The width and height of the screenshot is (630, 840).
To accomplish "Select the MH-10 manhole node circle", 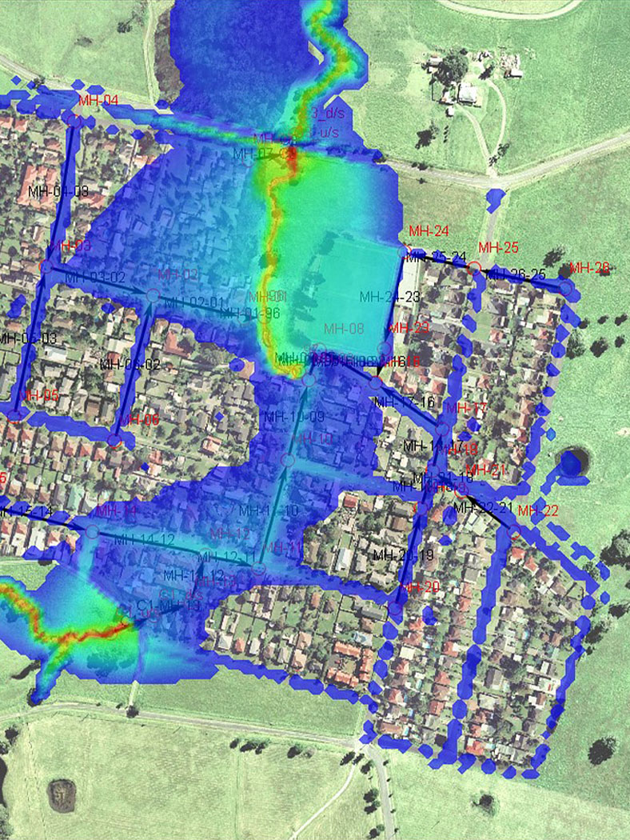I will (x=288, y=460).
